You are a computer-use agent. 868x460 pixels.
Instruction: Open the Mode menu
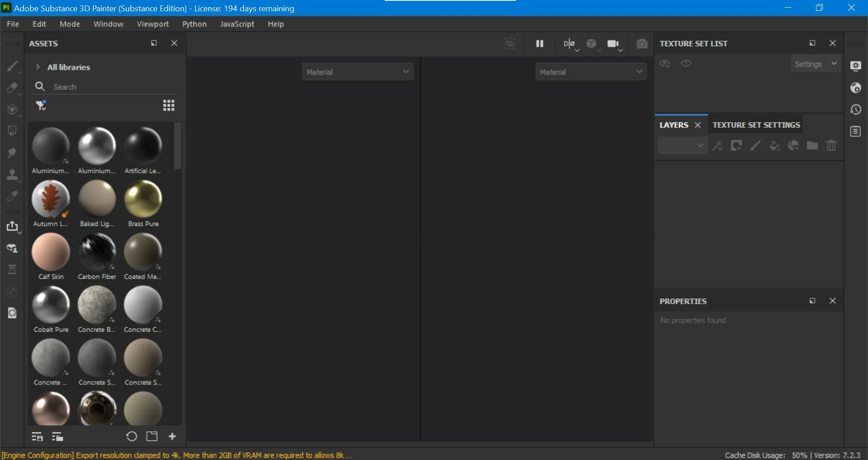point(70,24)
